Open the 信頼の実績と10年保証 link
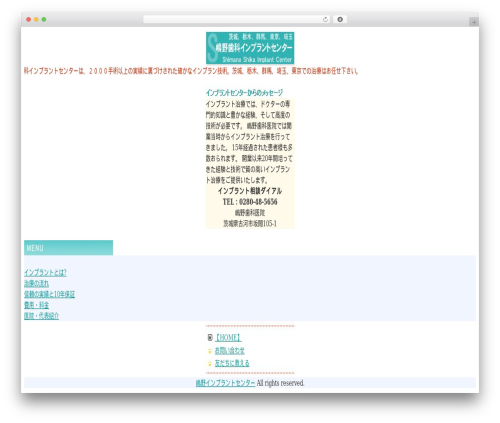The height and width of the screenshot is (423, 500). pyautogui.click(x=49, y=294)
